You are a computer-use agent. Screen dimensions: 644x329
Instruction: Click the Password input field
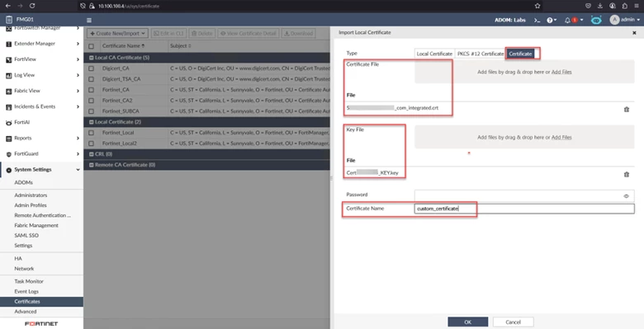coord(524,195)
